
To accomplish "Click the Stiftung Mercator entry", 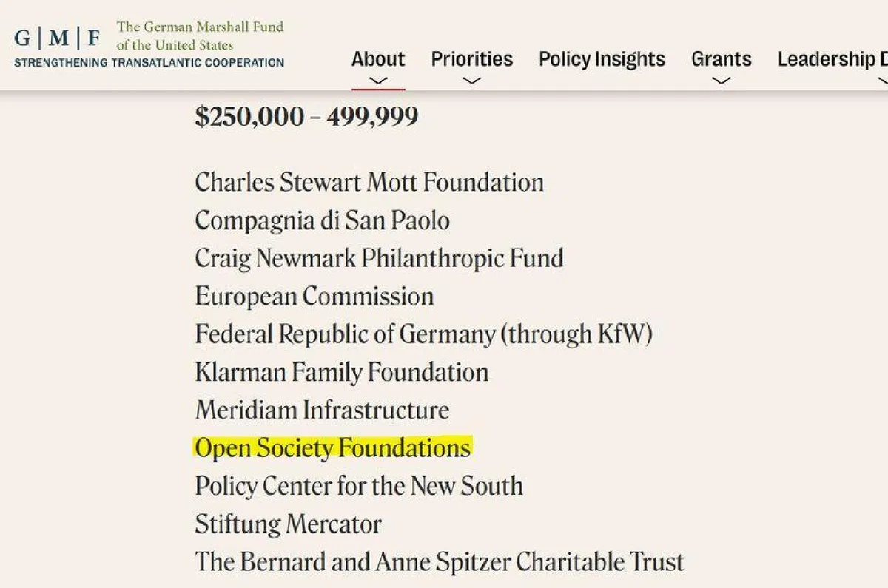I will (288, 524).
